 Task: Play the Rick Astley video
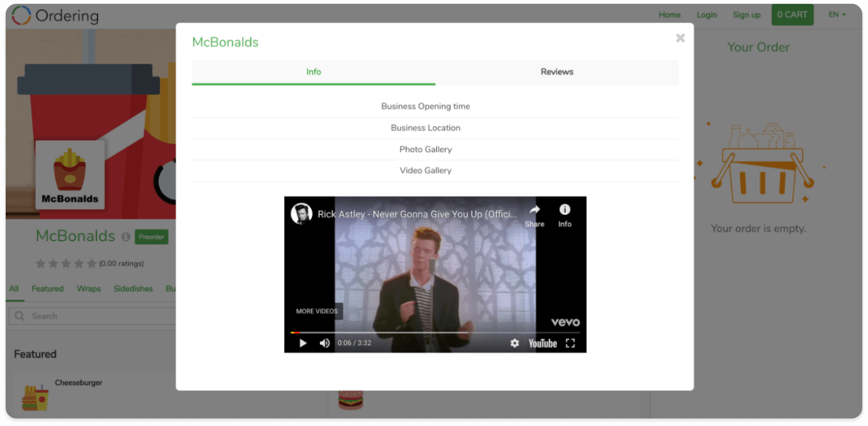coord(303,343)
